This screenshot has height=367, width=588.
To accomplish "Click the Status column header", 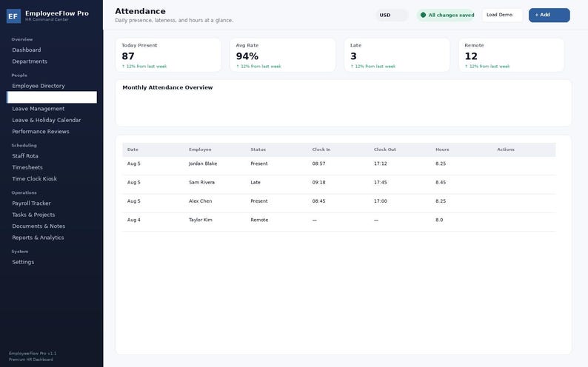I will pos(258,149).
